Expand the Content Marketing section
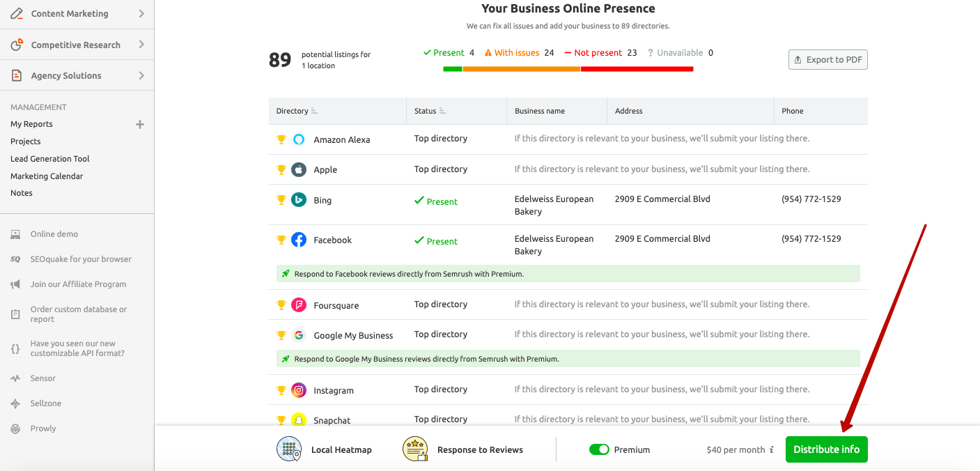Screen dimensions: 980x471 [x=141, y=14]
